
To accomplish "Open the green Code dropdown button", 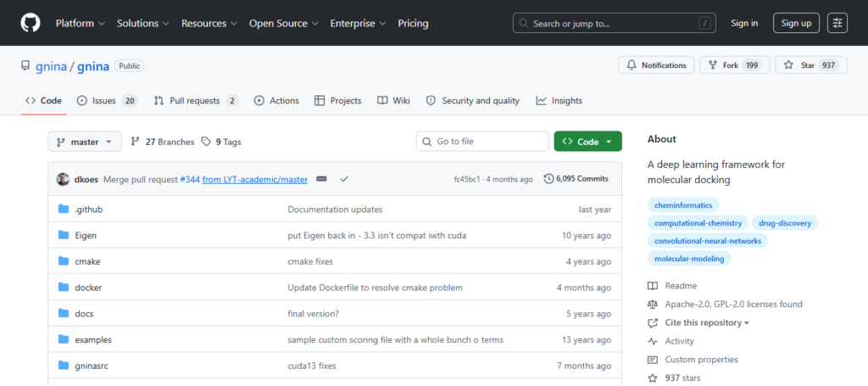I will point(588,142).
